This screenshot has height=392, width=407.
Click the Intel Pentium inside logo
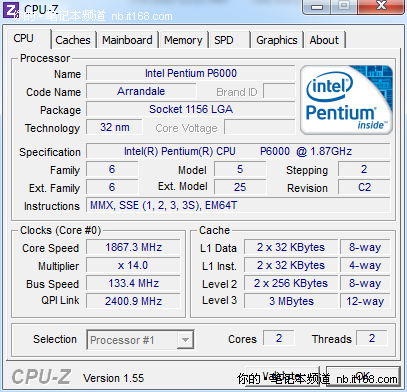point(346,100)
